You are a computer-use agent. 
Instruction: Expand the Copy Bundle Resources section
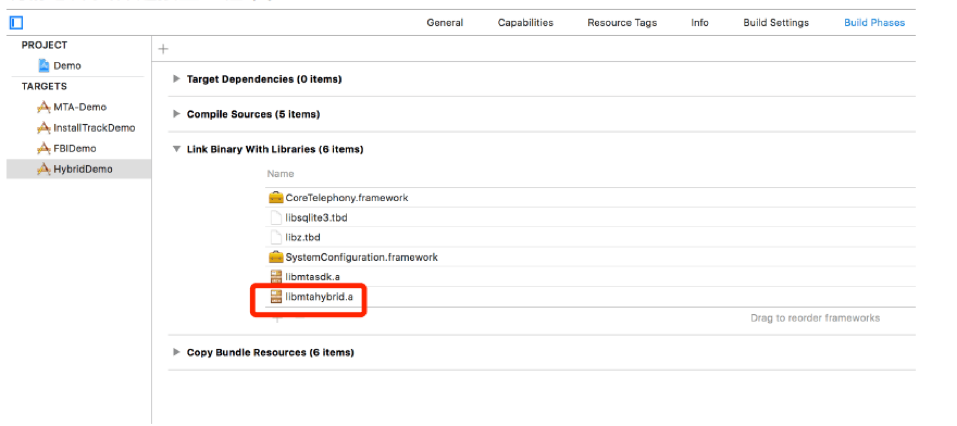coord(177,352)
